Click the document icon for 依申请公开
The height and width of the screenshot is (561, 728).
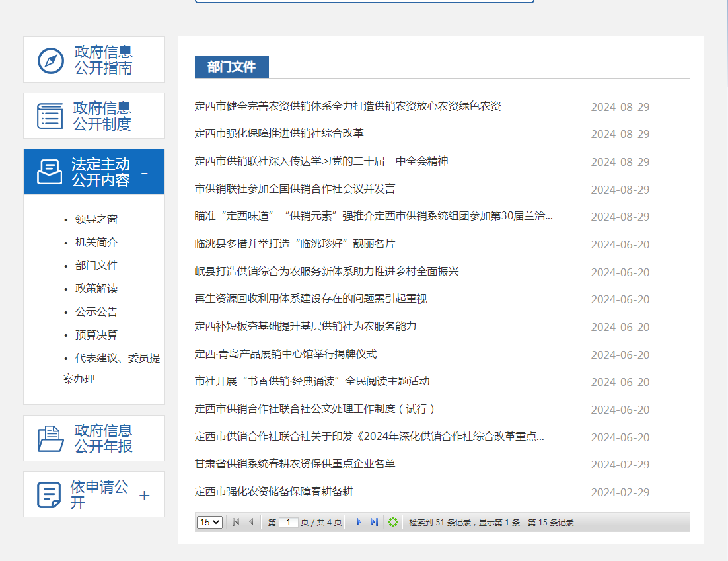[49, 494]
